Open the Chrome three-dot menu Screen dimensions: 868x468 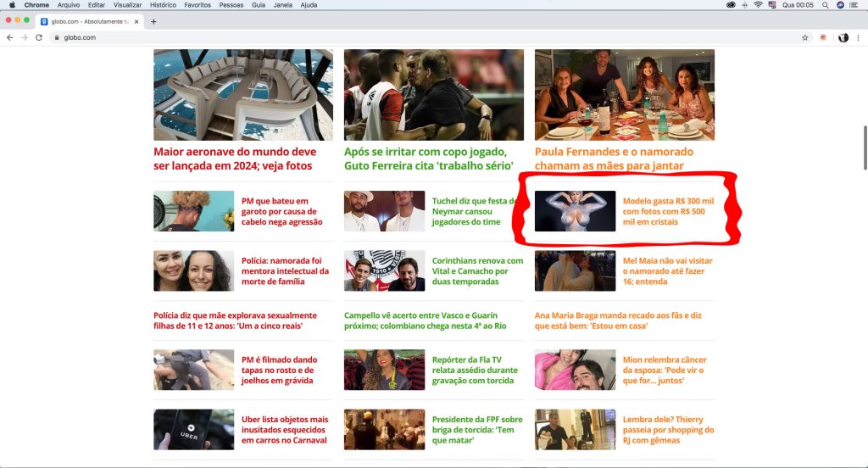[x=859, y=37]
